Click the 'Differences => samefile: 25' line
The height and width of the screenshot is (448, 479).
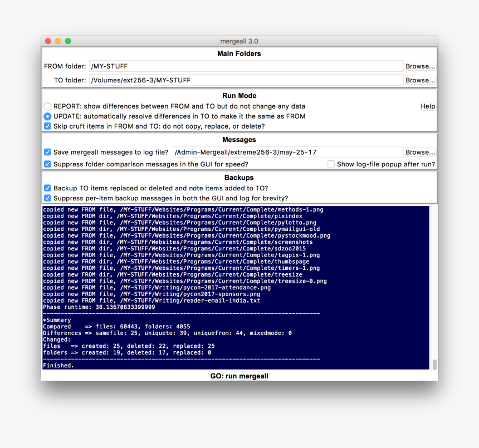click(x=167, y=333)
